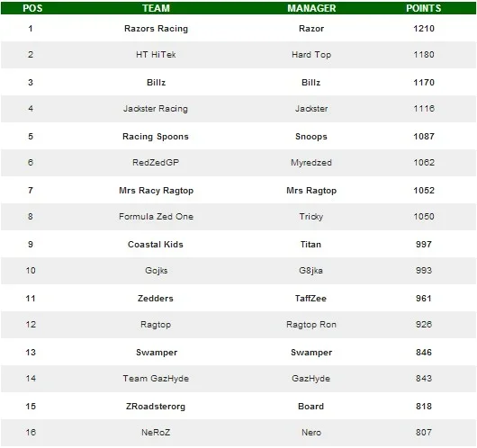The image size is (477, 448).
Task: Click the ZRoadsterorg team name
Action: click(156, 407)
